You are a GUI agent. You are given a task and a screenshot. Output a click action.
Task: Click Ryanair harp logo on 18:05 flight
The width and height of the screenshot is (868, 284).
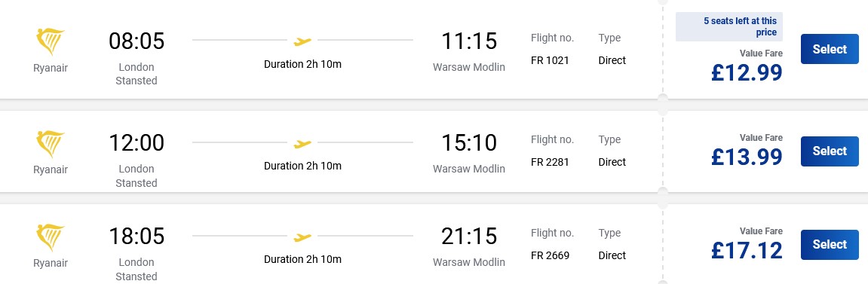pyautogui.click(x=51, y=237)
